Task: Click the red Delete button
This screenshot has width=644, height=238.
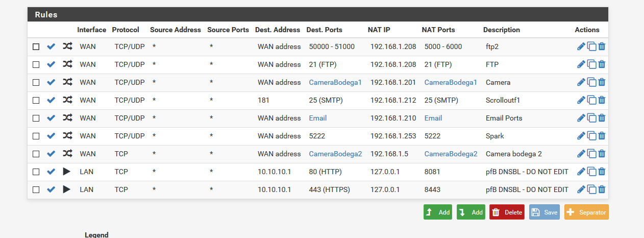Action: coord(507,212)
